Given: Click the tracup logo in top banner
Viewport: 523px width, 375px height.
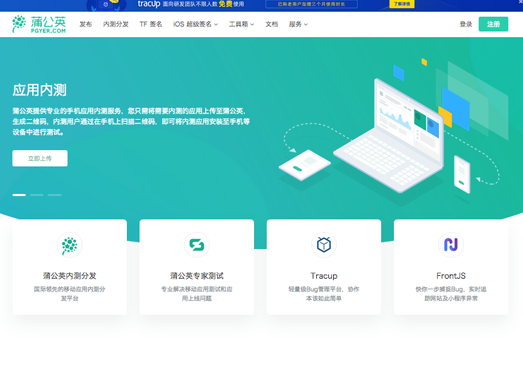Looking at the screenshot, I should pyautogui.click(x=149, y=4).
